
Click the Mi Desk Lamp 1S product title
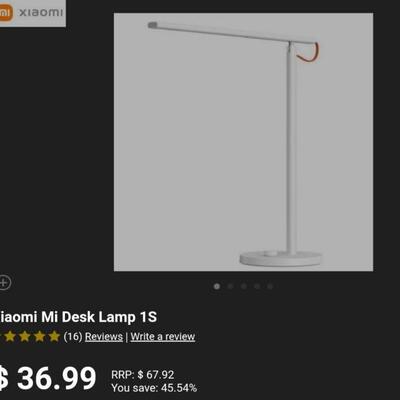[78, 317]
